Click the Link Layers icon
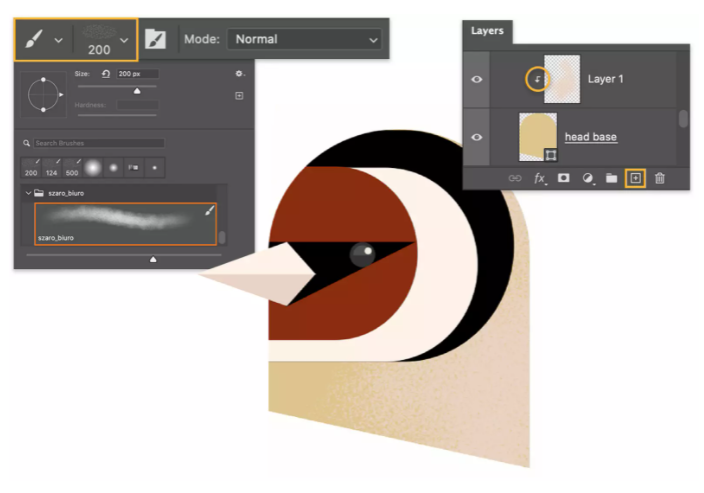 (515, 178)
